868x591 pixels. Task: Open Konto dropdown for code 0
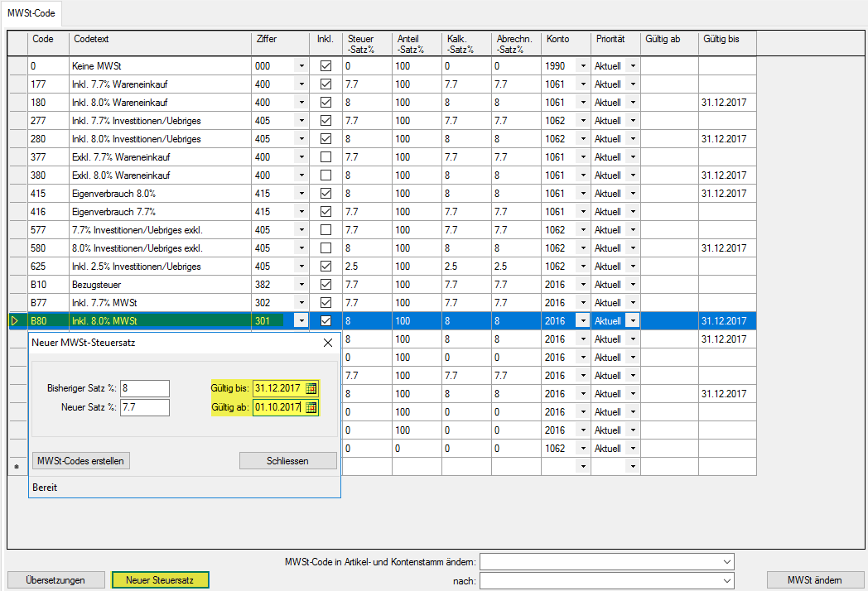coord(582,65)
